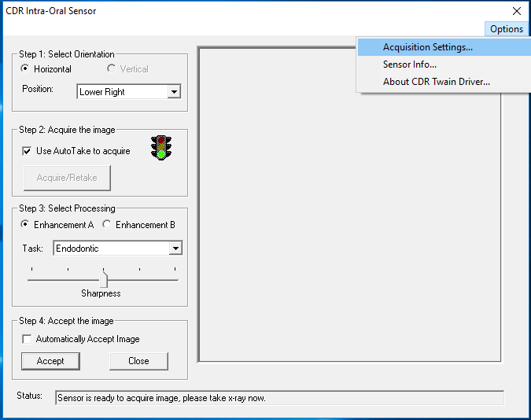This screenshot has width=531, height=420.
Task: Toggle Use AutoTake to acquire checkbox
Action: click(28, 151)
